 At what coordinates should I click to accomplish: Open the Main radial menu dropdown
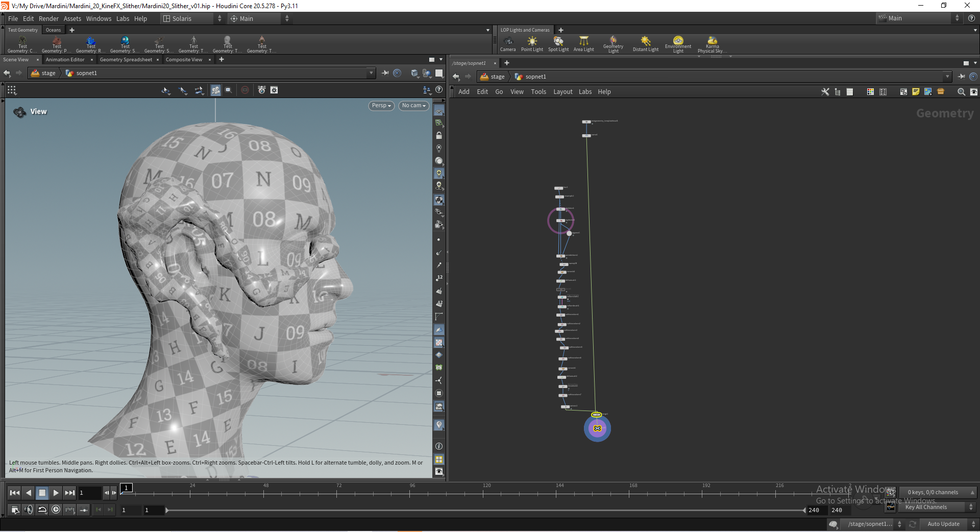pos(260,18)
